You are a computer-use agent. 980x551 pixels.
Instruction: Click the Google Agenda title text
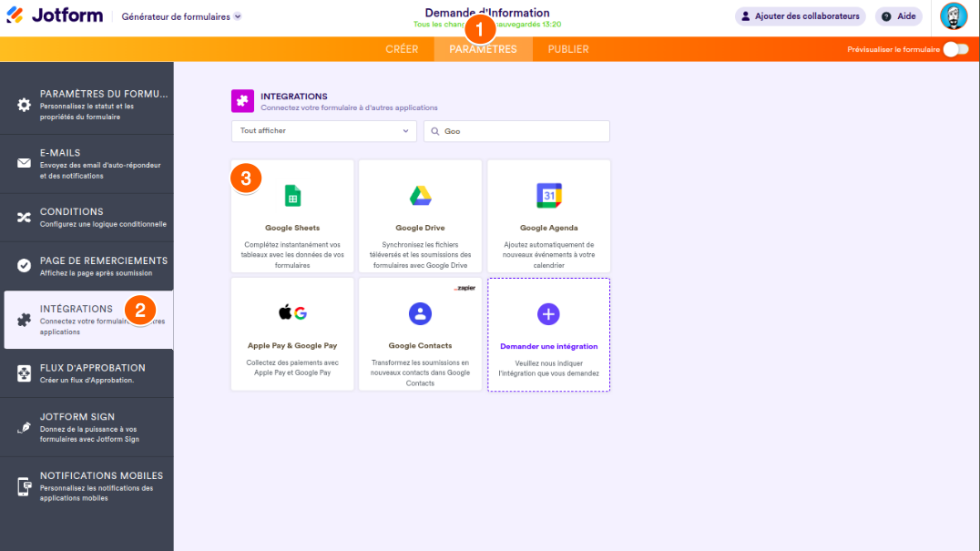549,228
